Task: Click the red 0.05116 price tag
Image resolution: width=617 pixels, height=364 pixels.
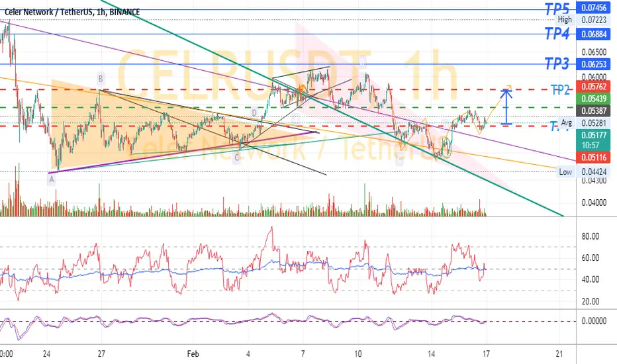Action: coord(593,158)
